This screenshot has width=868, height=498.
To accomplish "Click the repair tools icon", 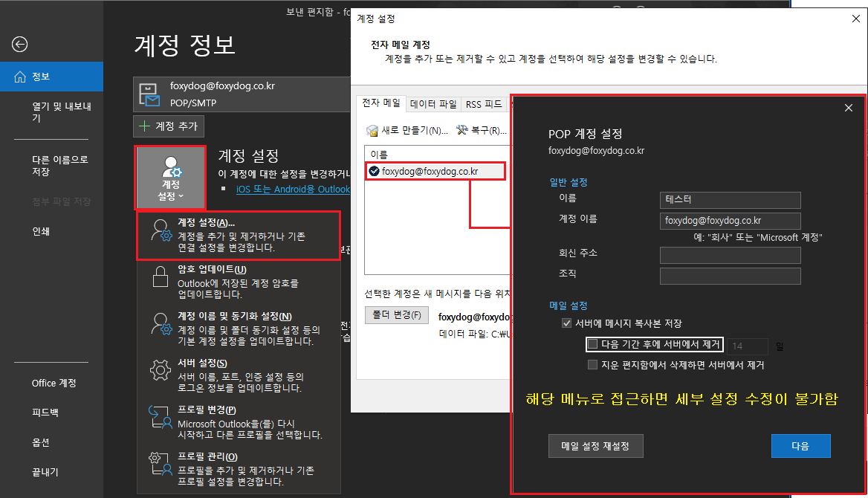I will 461,130.
